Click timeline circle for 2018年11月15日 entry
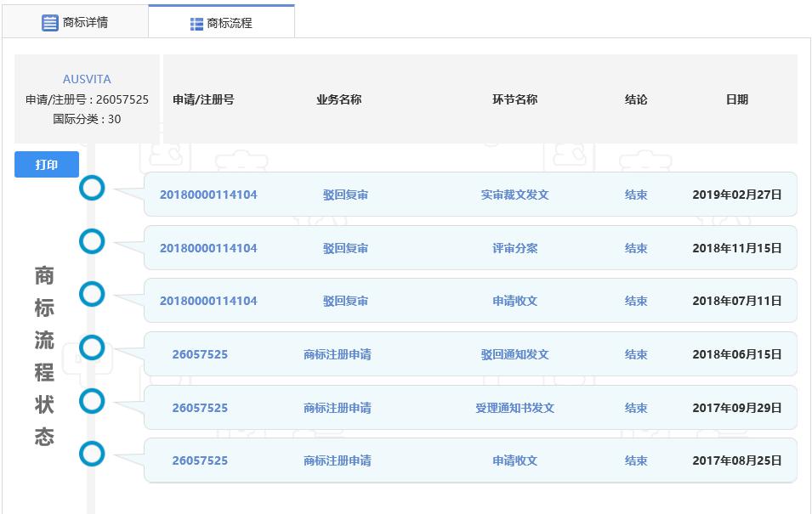This screenshot has height=514, width=812. tap(92, 241)
